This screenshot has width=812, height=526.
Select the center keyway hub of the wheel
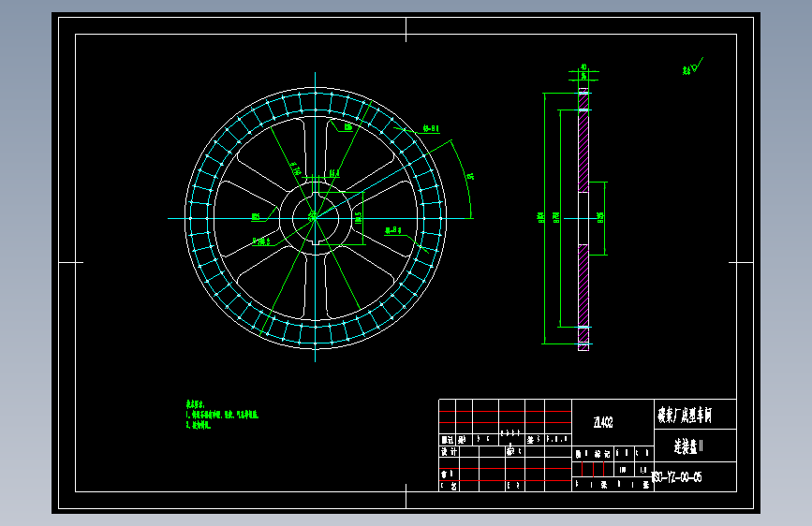click(x=316, y=218)
